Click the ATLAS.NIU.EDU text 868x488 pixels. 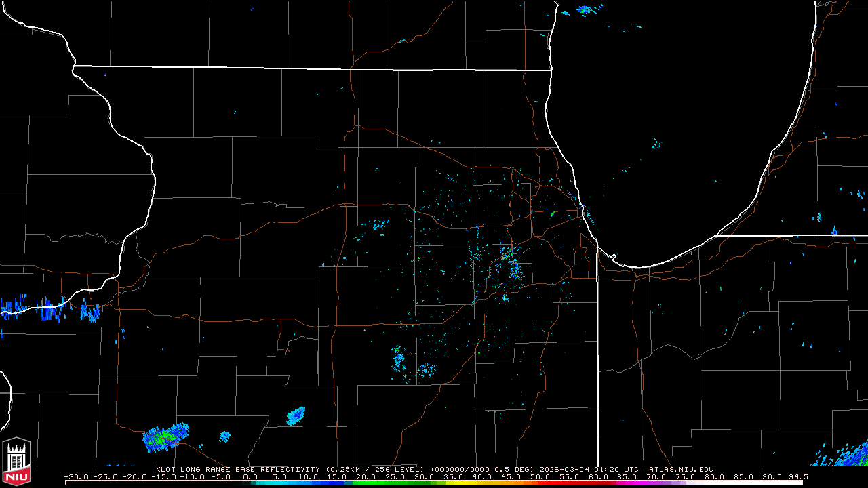682,469
